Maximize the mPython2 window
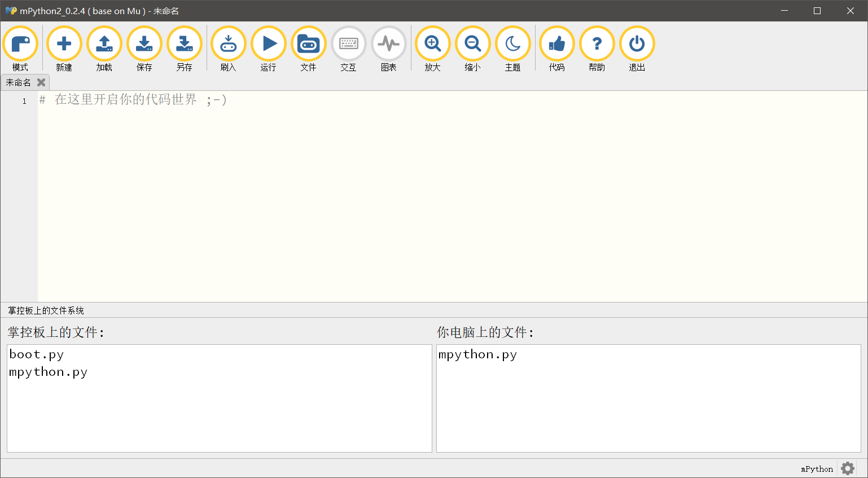Screen dimensions: 868x478 click(x=817, y=11)
